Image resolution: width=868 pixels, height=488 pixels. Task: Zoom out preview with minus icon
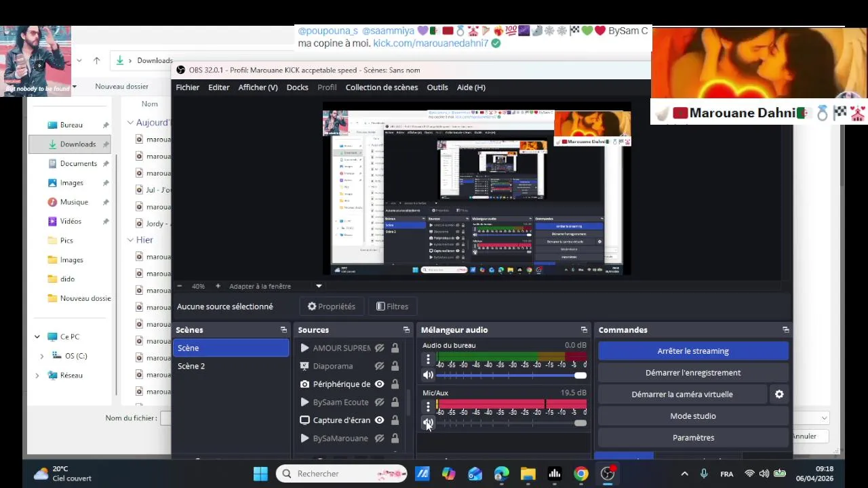179,286
